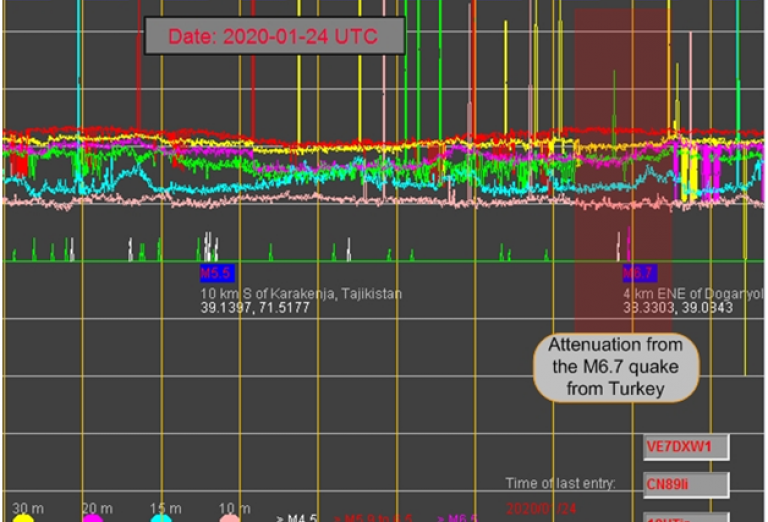The image size is (768, 522).
Task: Select the magenta 20 m band circle
Action: 93,518
